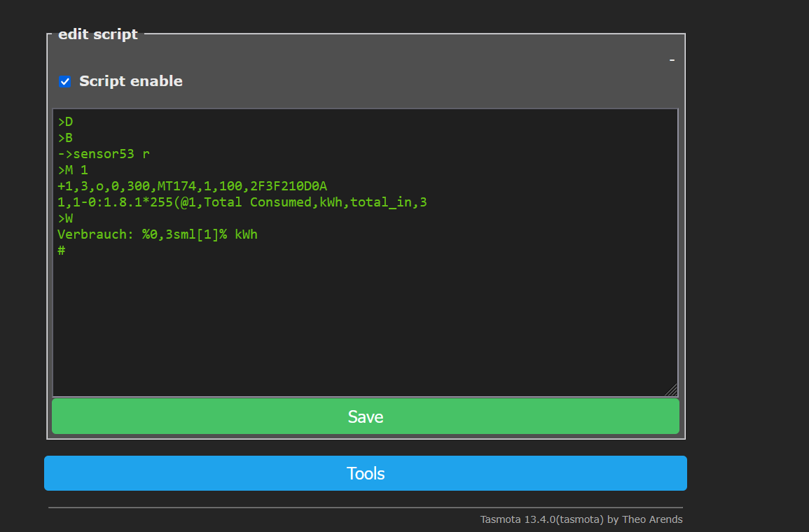The image size is (809, 532).
Task: Click the dash indicator at top right
Action: [x=672, y=60]
